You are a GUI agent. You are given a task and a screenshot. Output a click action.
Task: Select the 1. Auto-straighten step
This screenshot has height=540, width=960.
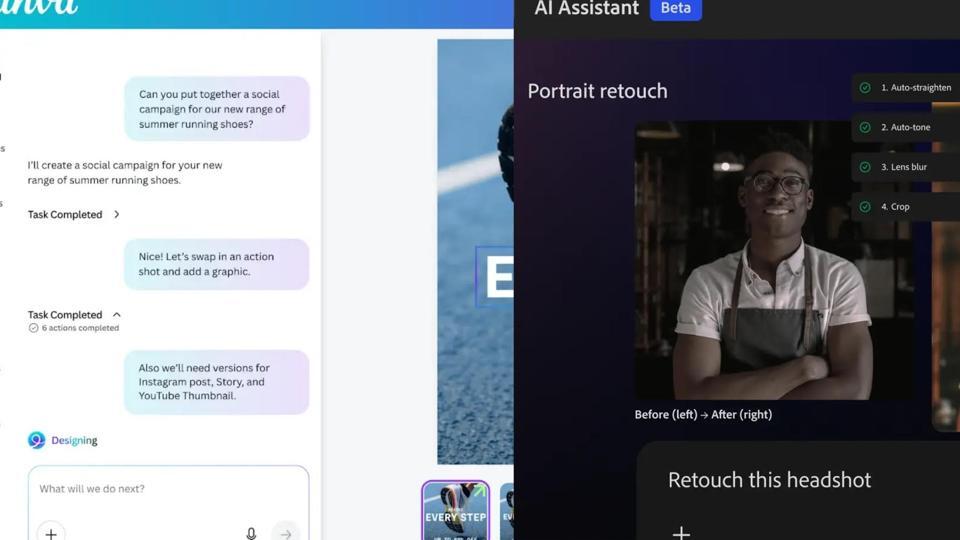pos(906,88)
